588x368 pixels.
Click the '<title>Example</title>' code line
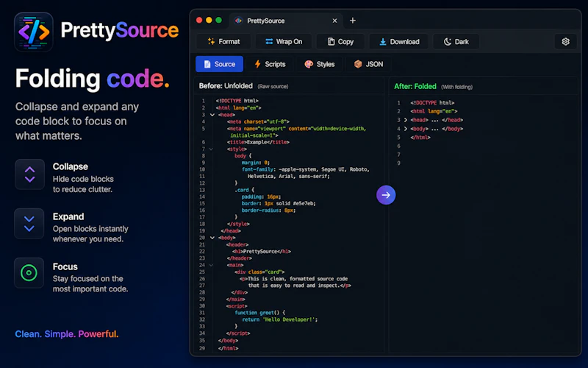(258, 142)
